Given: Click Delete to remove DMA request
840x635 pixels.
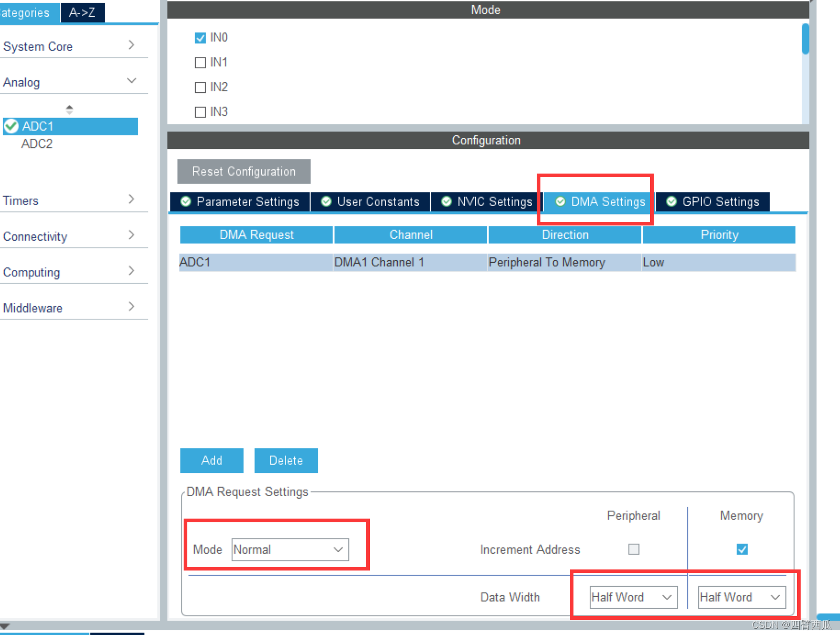Looking at the screenshot, I should [286, 460].
